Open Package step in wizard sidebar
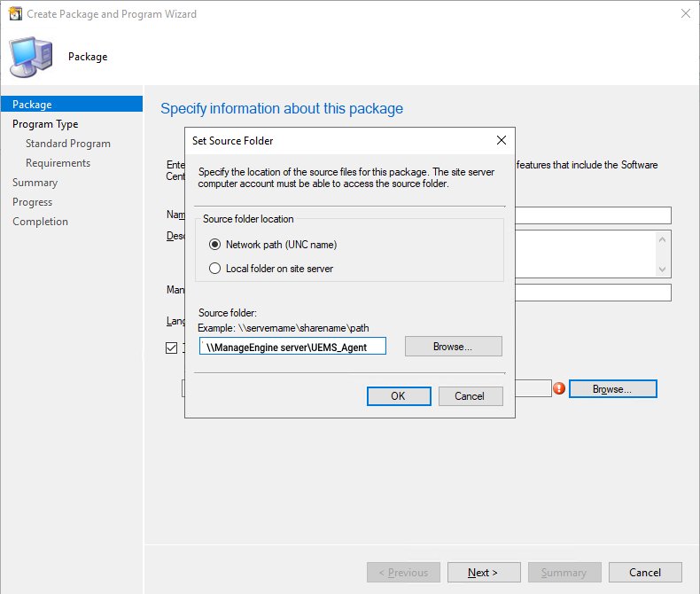This screenshot has width=700, height=594. pyautogui.click(x=72, y=104)
